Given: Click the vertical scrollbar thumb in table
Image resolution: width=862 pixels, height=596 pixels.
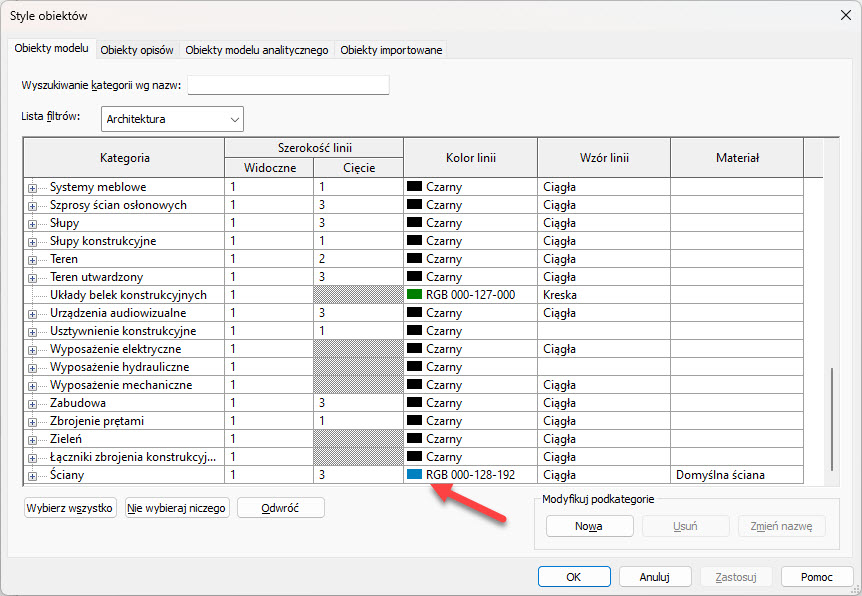Looking at the screenshot, I should tap(832, 420).
